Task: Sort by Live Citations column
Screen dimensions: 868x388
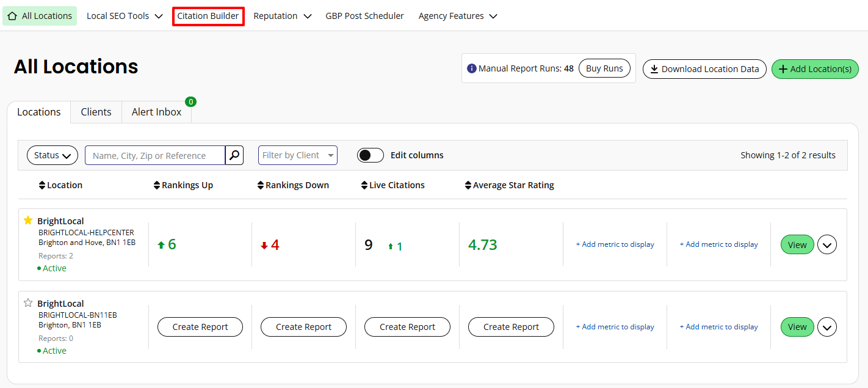Action: pyautogui.click(x=393, y=185)
